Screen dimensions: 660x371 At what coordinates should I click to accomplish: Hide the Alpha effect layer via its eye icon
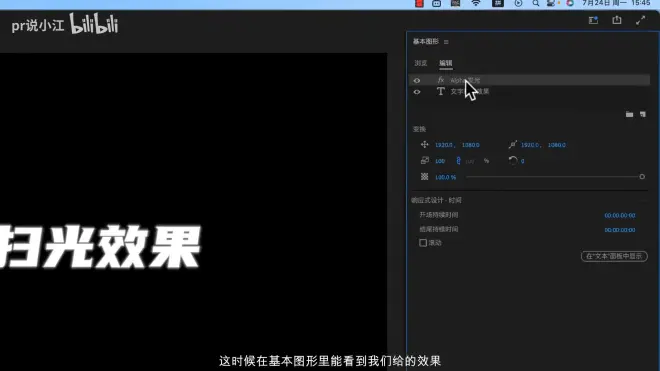[417, 80]
